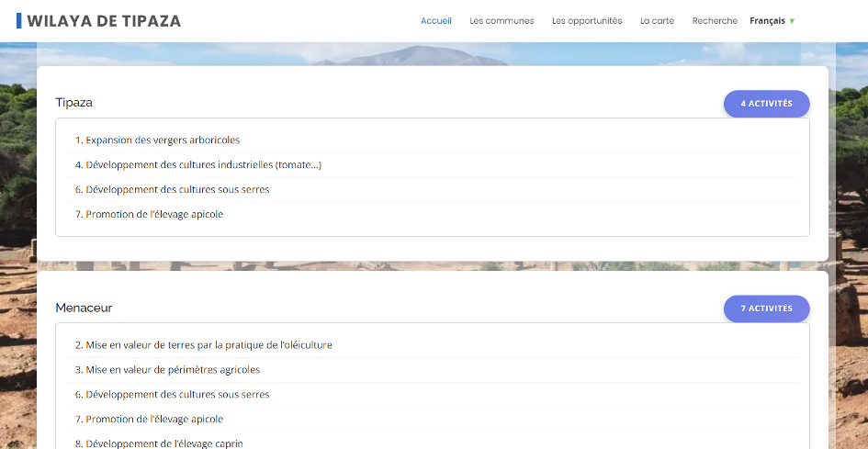
Task: Click Menaceur's Promotion de l'élevage apicole
Action: click(x=154, y=420)
